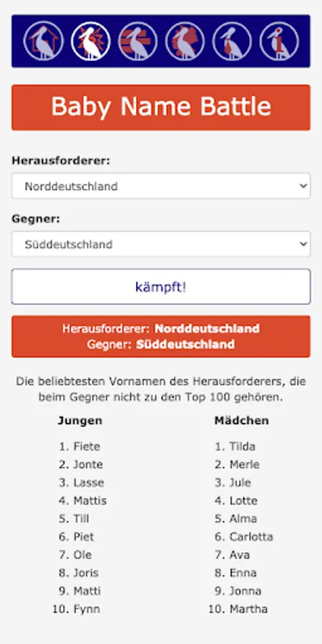Select girl name Tilda
This screenshot has width=322, height=644.
tap(243, 447)
